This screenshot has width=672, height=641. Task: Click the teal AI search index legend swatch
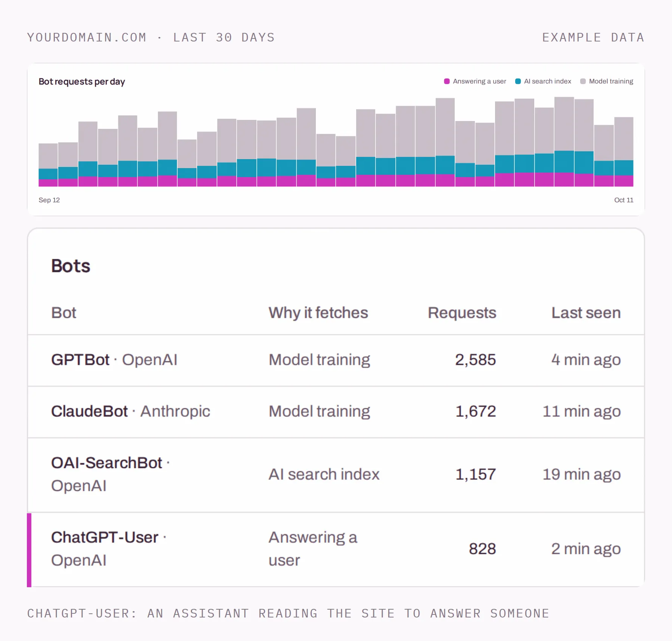pos(518,81)
